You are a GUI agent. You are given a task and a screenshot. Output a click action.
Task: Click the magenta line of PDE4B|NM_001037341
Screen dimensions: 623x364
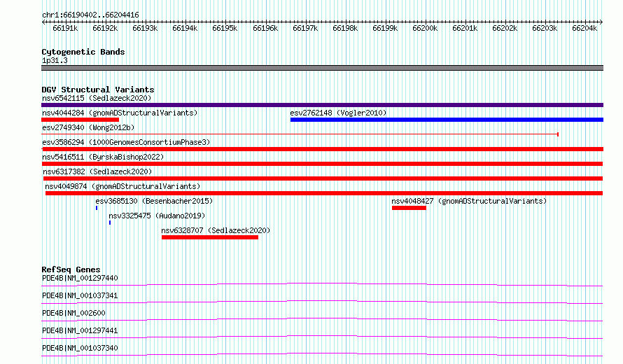tap(322, 302)
